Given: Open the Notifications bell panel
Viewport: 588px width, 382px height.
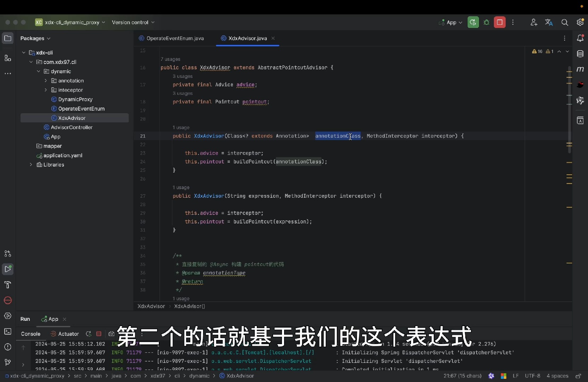Looking at the screenshot, I should click(580, 38).
